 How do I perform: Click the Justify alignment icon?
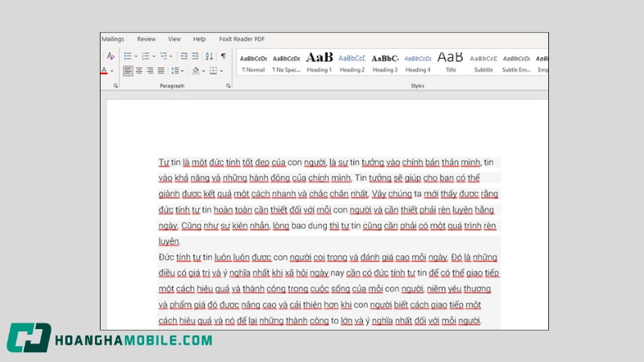[162, 71]
